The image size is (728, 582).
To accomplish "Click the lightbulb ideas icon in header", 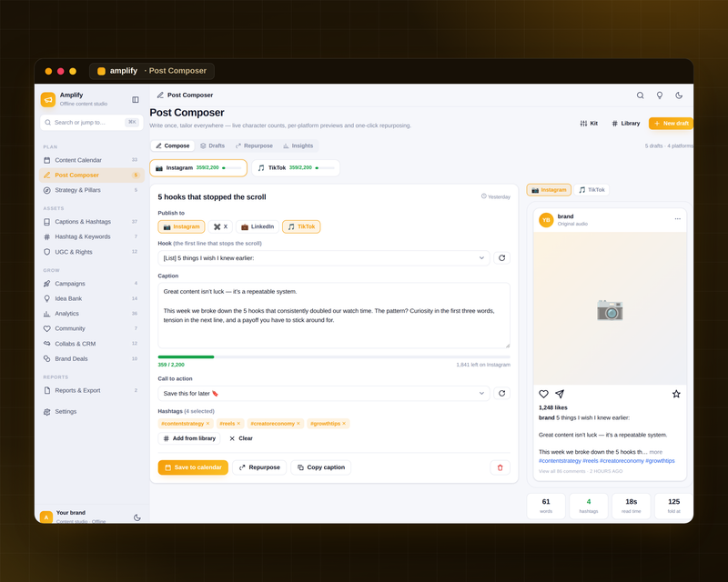I will point(659,95).
